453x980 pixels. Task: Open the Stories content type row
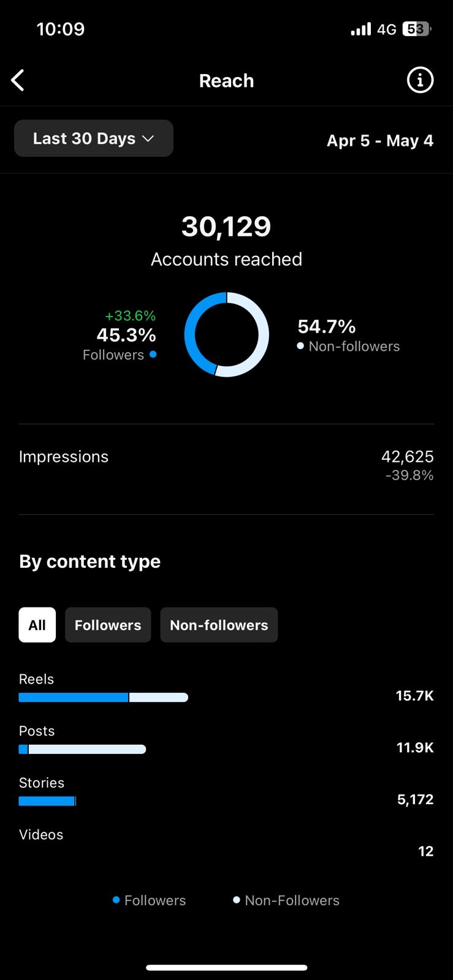(x=226, y=792)
